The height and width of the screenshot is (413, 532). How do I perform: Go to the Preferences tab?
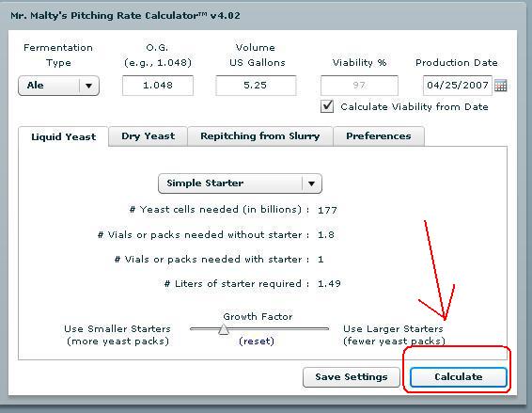coord(379,136)
